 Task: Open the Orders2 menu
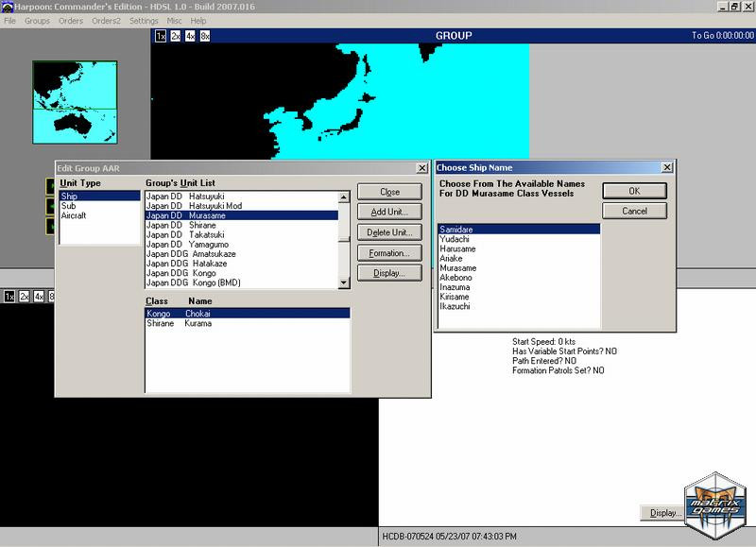[106, 21]
